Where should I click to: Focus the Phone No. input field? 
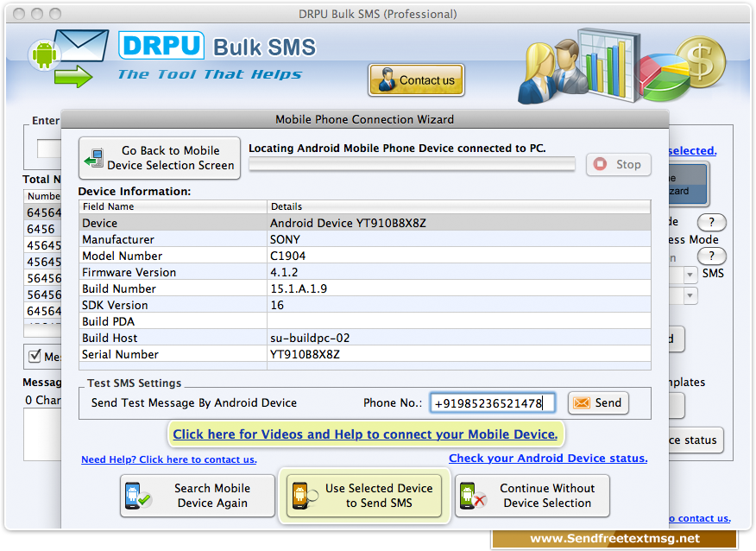492,402
